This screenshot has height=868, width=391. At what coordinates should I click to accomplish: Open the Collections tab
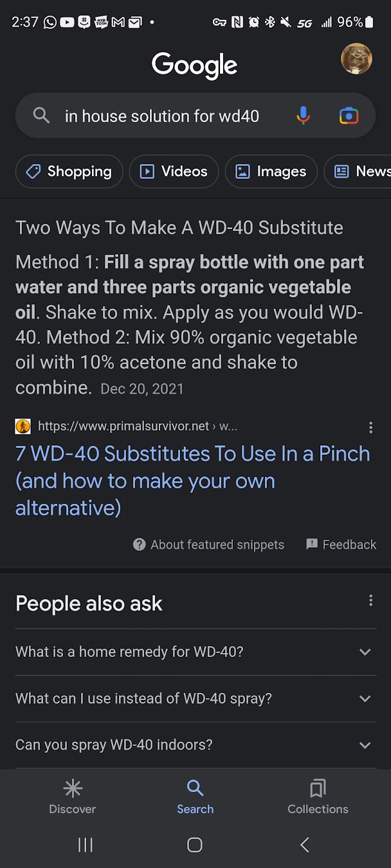coord(318,797)
